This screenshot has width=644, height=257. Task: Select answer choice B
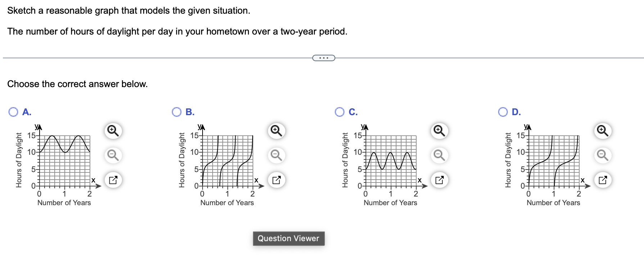click(176, 112)
